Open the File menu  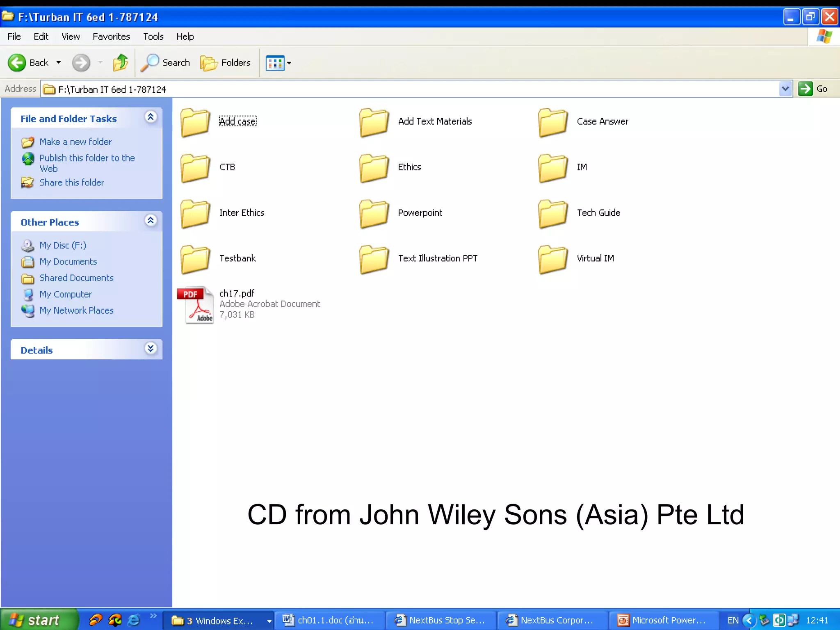(14, 37)
